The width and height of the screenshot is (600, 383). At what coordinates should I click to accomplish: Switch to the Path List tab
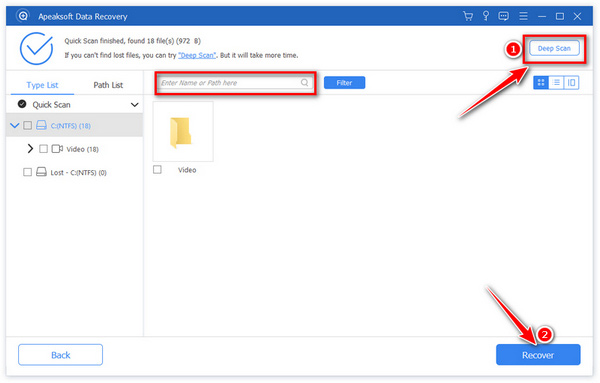[108, 85]
